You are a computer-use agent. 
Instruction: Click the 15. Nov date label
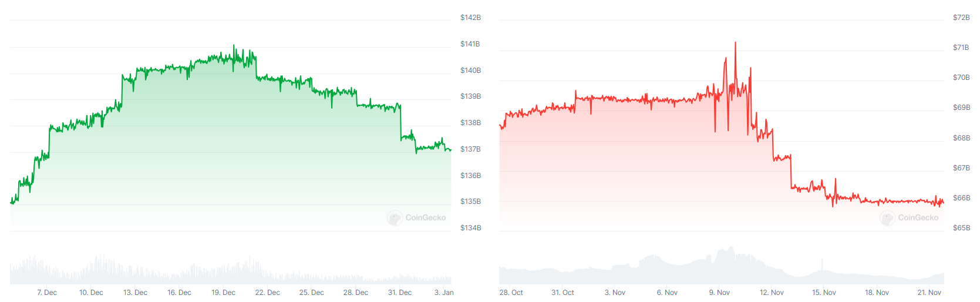pyautogui.click(x=824, y=293)
